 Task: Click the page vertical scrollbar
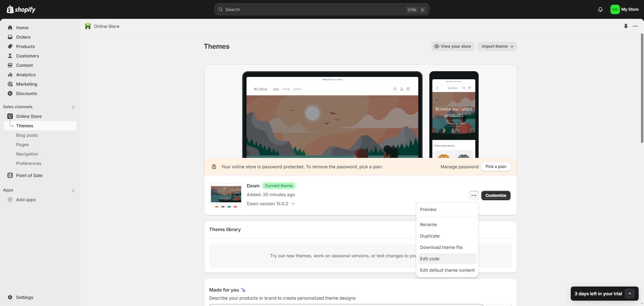[x=642, y=88]
